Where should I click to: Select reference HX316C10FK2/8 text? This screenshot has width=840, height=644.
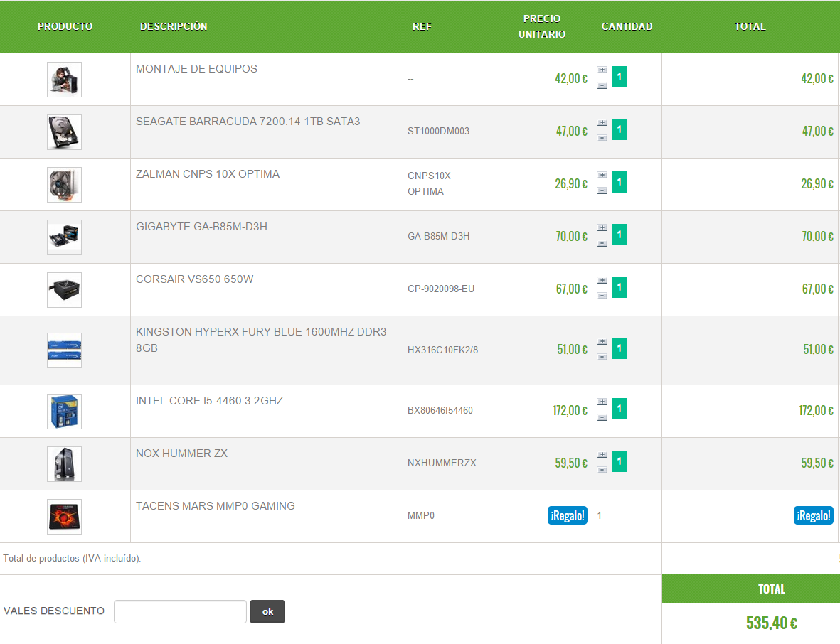442,350
